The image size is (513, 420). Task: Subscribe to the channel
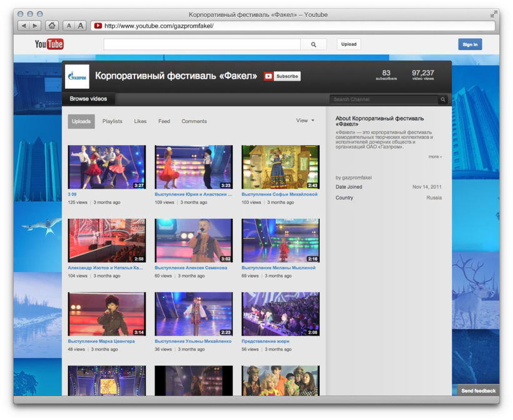tap(282, 76)
